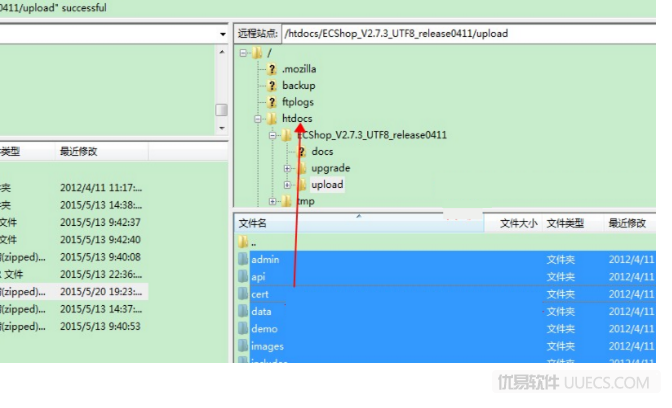Click the cert folder icon

point(243,294)
